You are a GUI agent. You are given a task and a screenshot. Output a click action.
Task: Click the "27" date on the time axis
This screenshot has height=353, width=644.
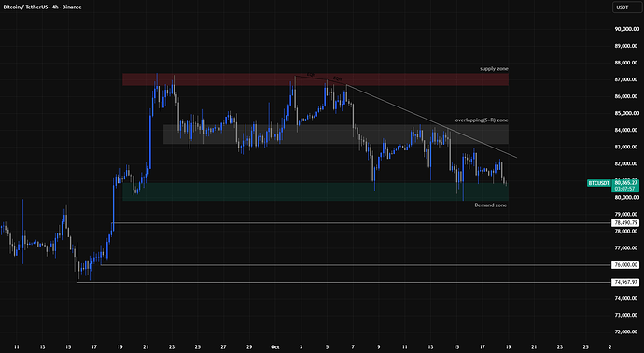click(223, 347)
